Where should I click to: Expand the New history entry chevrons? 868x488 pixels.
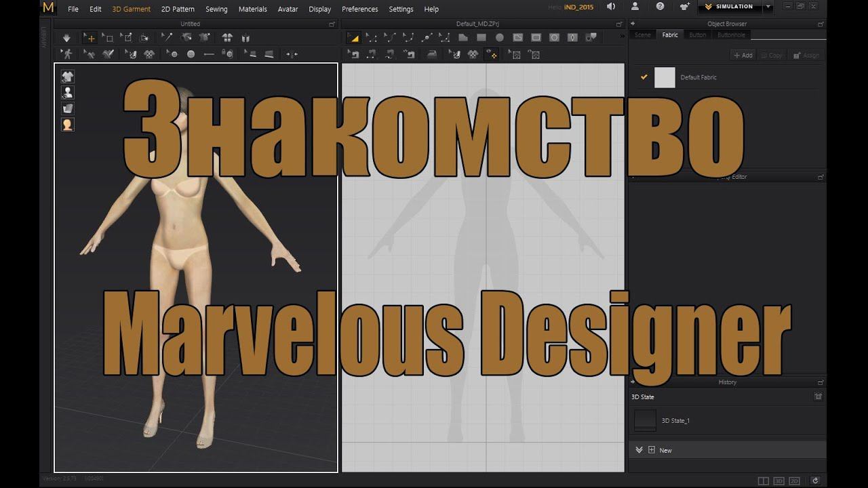coord(639,449)
